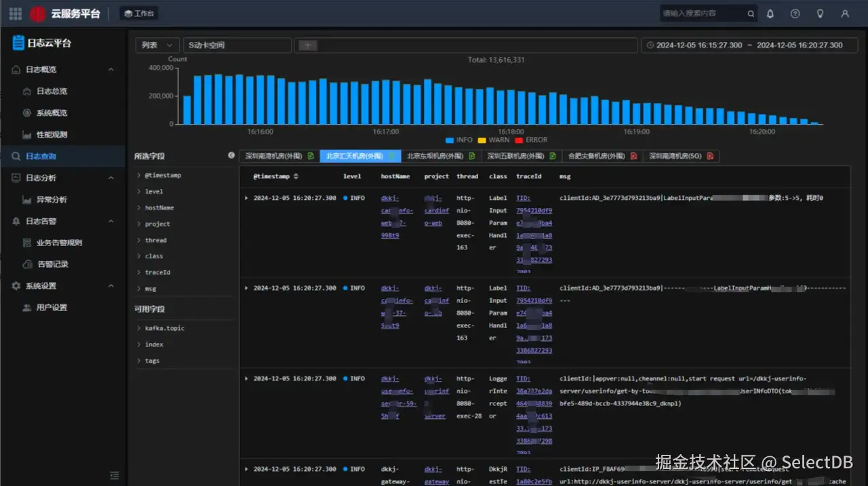868x486 pixels.
Task: Switch to 北京东坝机房(外围) tab
Action: pyautogui.click(x=441, y=156)
